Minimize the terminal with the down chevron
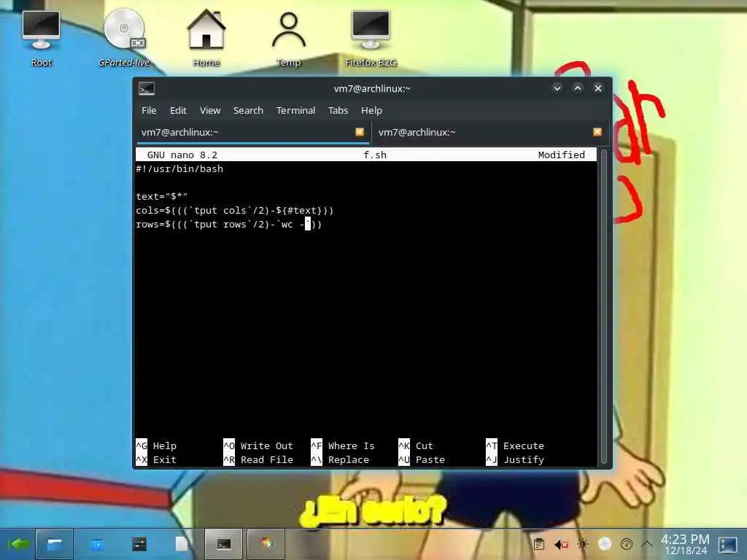 [x=557, y=88]
